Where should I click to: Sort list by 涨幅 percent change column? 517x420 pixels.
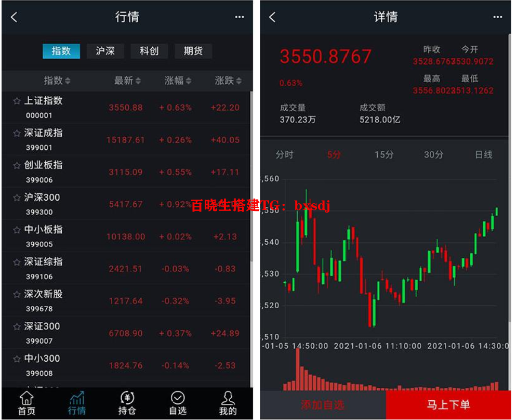pyautogui.click(x=178, y=81)
